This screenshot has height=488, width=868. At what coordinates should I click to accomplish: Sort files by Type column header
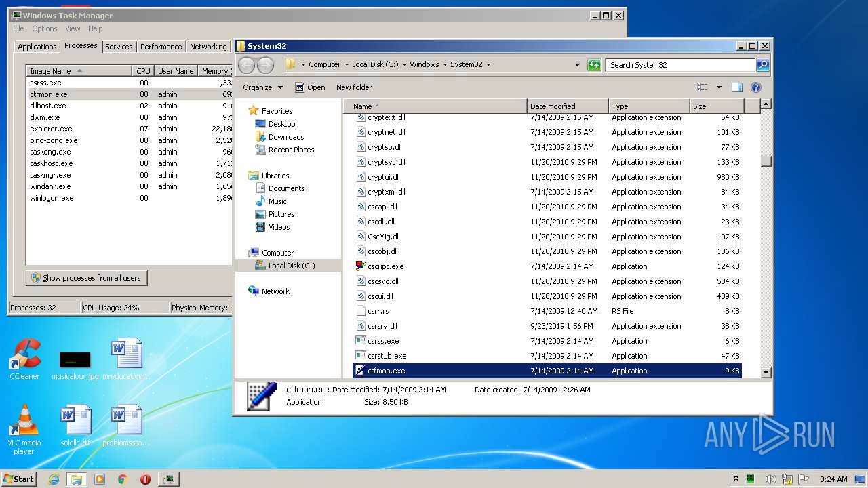[x=649, y=106]
